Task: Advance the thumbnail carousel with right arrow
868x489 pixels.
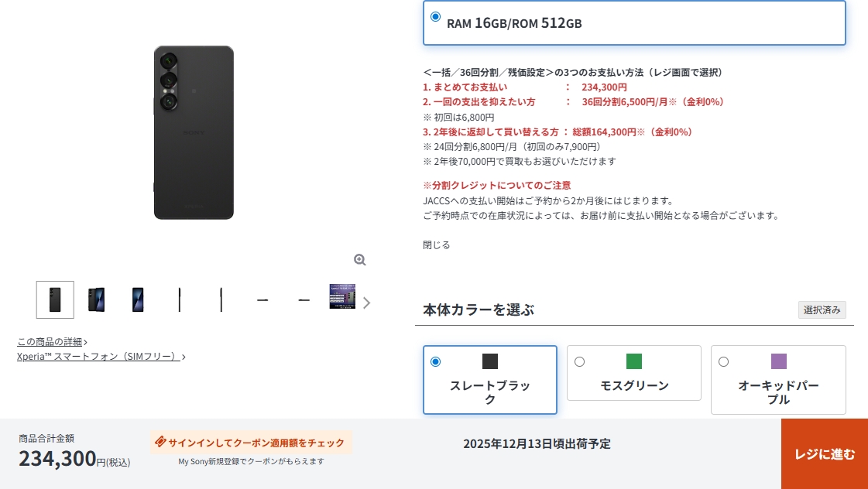Action: tap(366, 303)
